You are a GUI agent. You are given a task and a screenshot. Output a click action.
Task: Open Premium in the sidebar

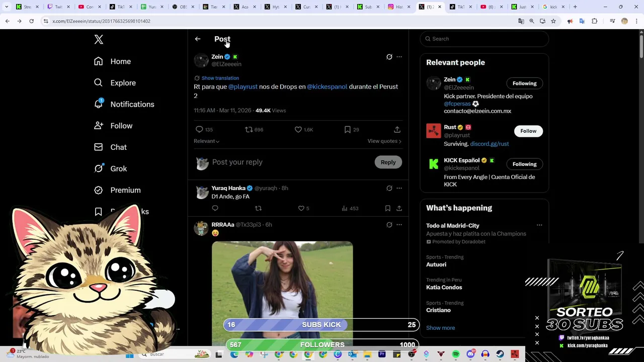[117, 190]
